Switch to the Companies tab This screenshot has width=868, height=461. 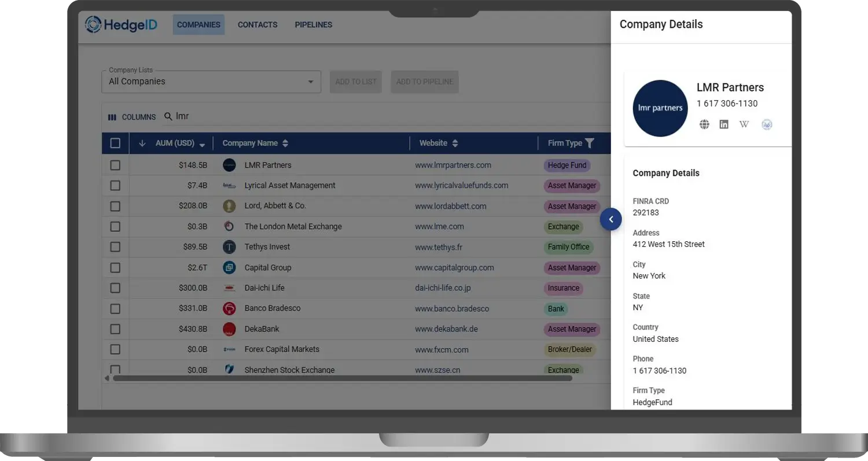pos(198,25)
